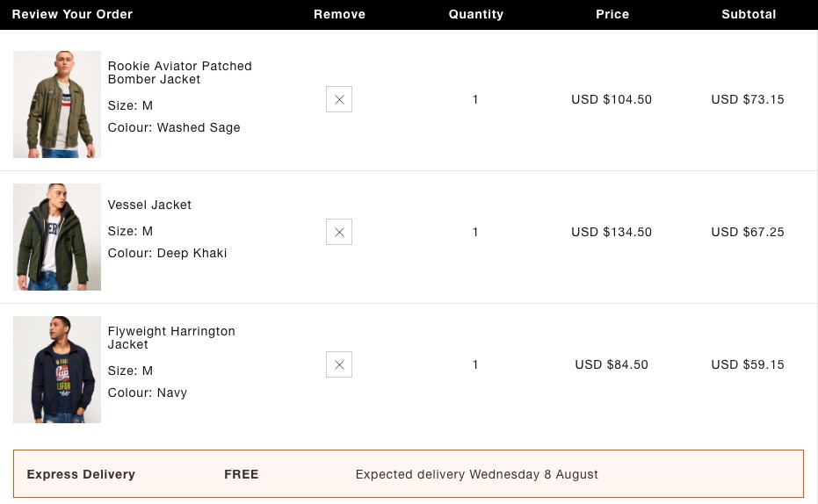Open the Rookie Aviator Patched Bomber Jacket title
The width and height of the screenshot is (818, 504).
point(179,73)
